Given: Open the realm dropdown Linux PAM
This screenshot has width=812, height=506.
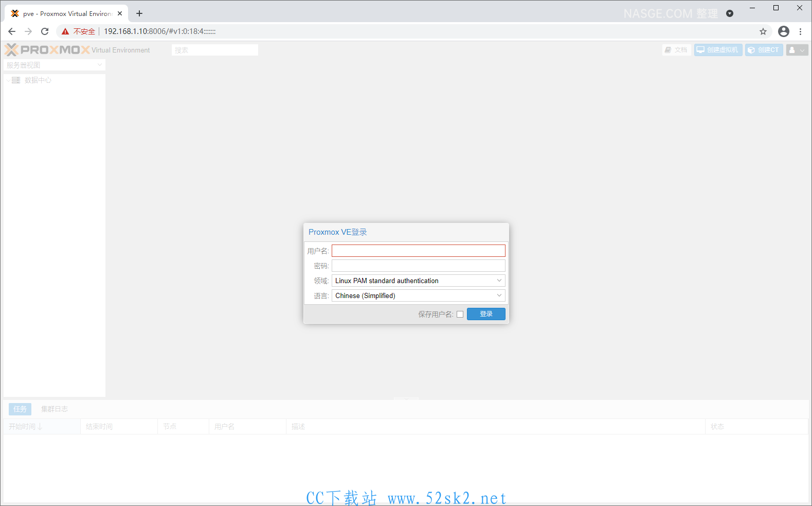Looking at the screenshot, I should tap(418, 281).
